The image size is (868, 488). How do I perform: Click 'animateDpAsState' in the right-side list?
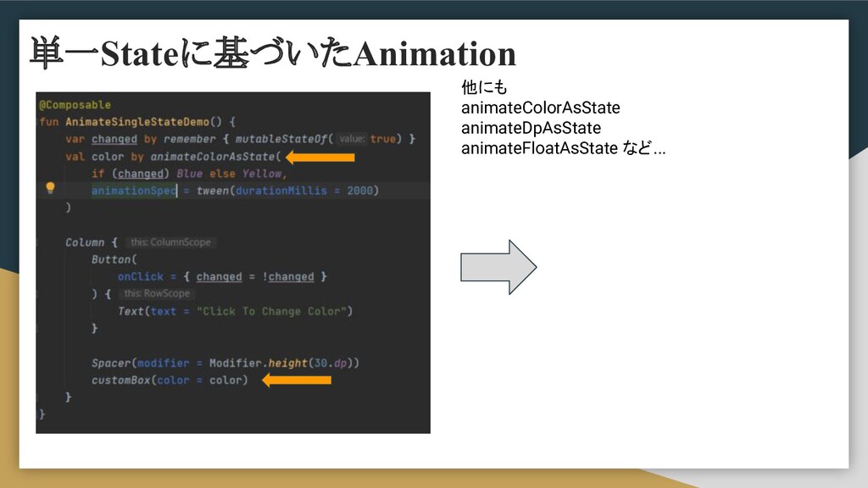click(x=531, y=128)
